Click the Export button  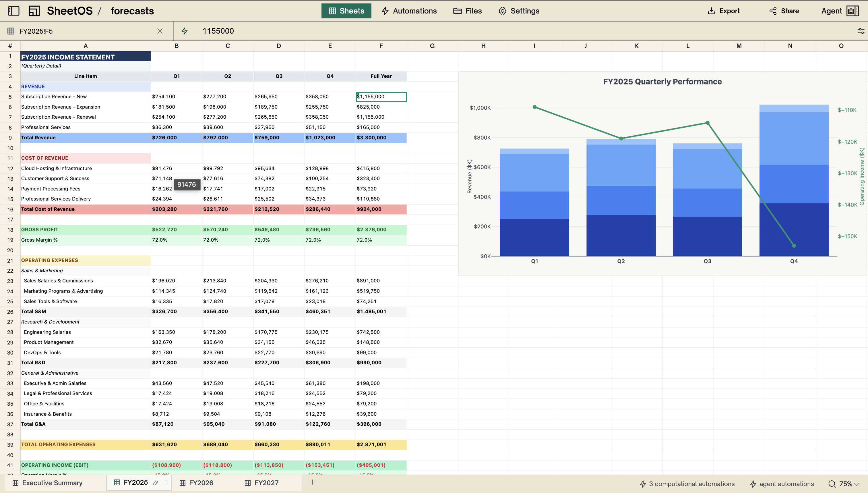click(724, 11)
